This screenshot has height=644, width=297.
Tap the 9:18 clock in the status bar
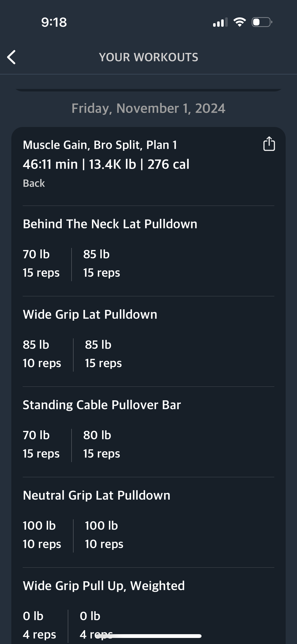[54, 22]
